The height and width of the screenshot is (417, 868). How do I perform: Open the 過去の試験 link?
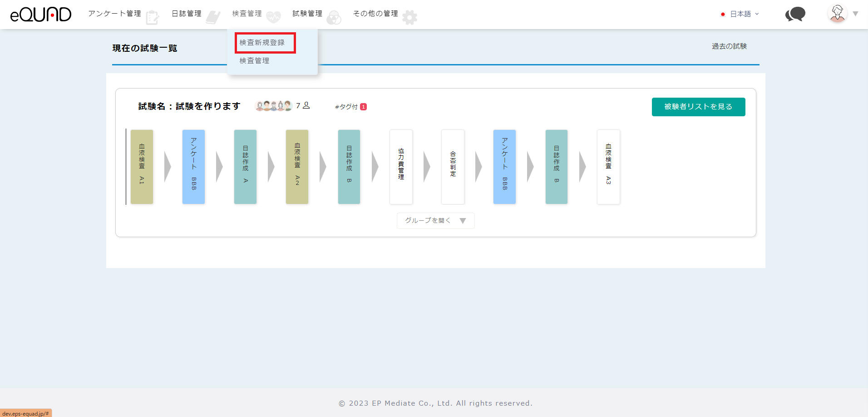tap(729, 46)
